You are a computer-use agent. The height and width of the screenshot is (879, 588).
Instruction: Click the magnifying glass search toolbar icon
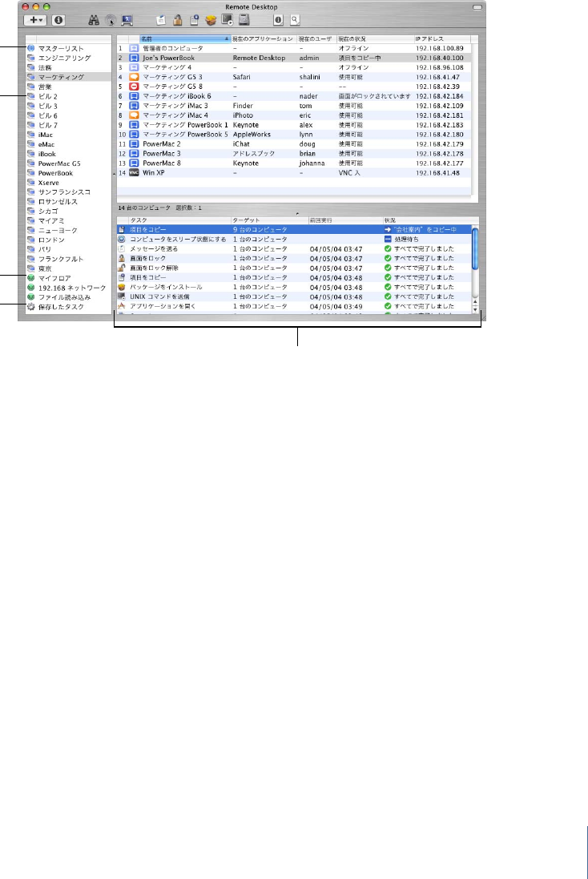[x=295, y=20]
